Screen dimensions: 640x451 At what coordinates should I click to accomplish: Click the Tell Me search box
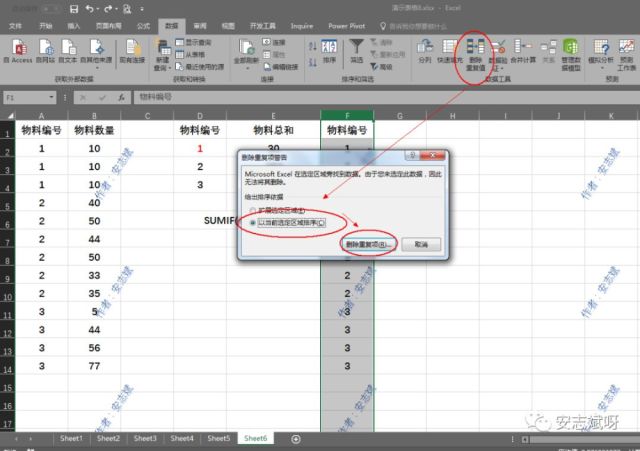(413, 27)
